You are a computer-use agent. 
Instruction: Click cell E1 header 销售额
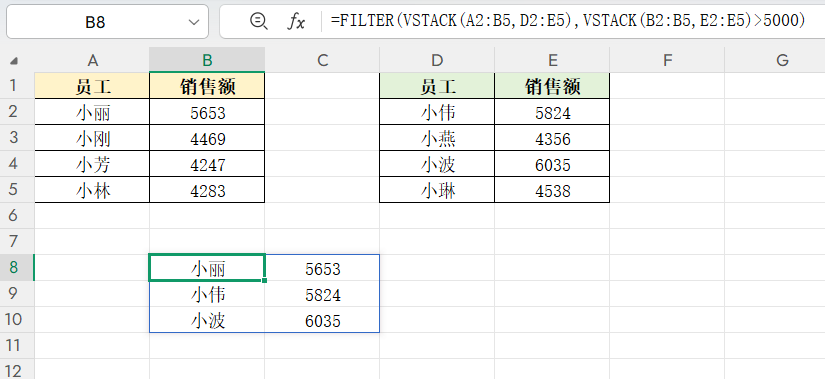click(552, 86)
